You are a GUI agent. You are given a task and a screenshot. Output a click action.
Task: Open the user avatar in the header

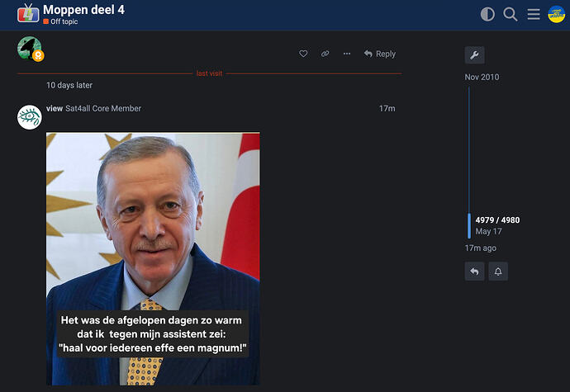[556, 15]
